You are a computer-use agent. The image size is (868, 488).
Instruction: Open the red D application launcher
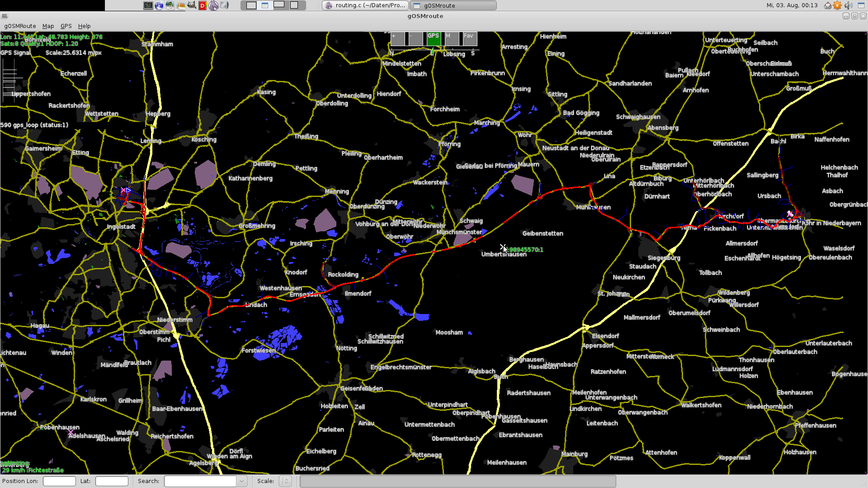pos(203,5)
